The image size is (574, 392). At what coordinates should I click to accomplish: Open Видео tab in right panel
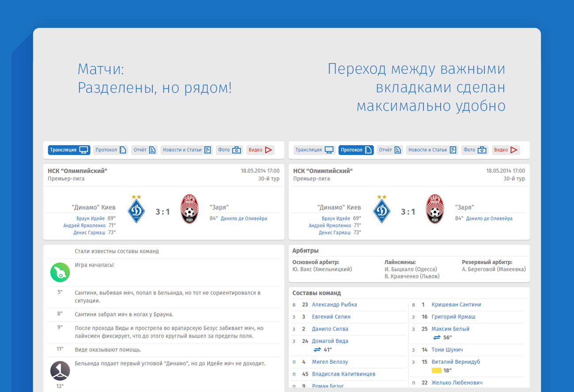[506, 150]
